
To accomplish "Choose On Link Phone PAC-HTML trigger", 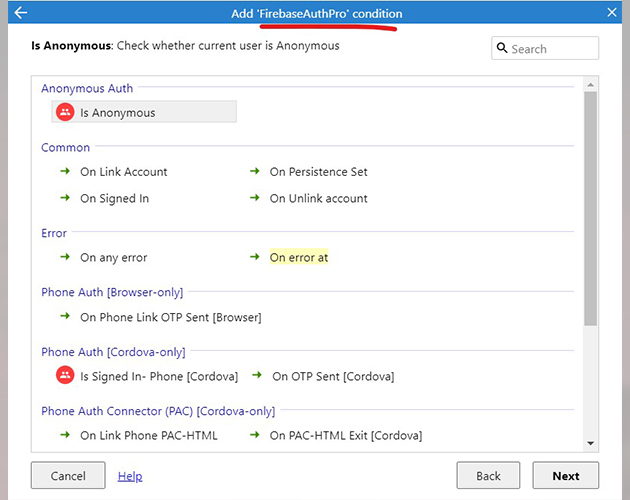I will (x=148, y=436).
